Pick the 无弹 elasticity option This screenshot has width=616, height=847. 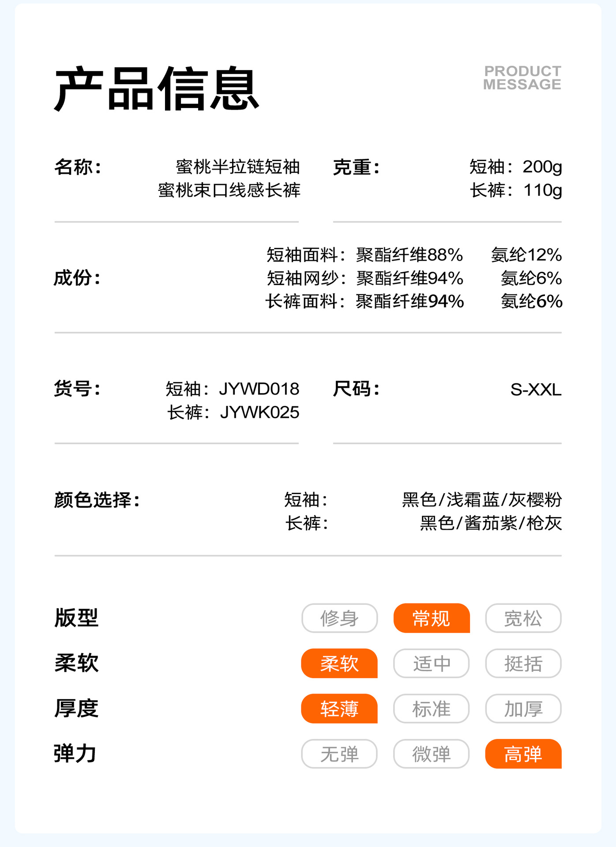(x=339, y=754)
